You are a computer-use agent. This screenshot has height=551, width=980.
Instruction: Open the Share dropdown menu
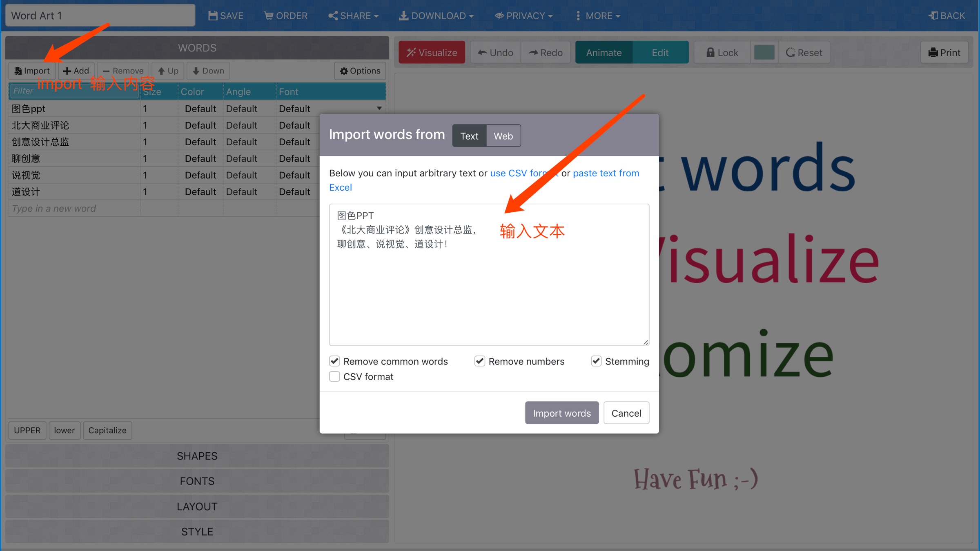pos(354,16)
